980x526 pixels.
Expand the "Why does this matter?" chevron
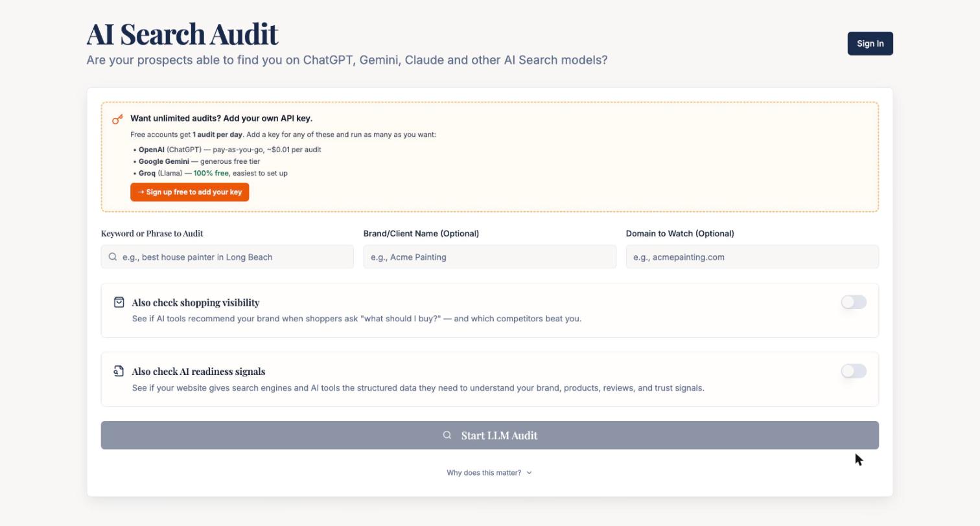(x=529, y=473)
